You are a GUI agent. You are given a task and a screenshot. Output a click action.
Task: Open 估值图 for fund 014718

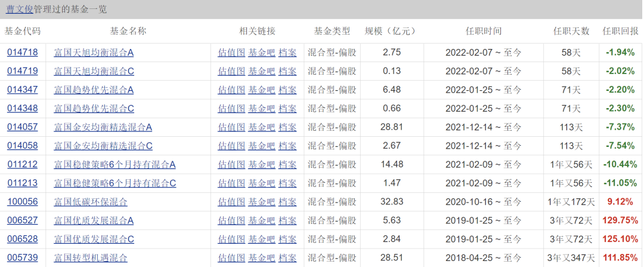(x=231, y=52)
